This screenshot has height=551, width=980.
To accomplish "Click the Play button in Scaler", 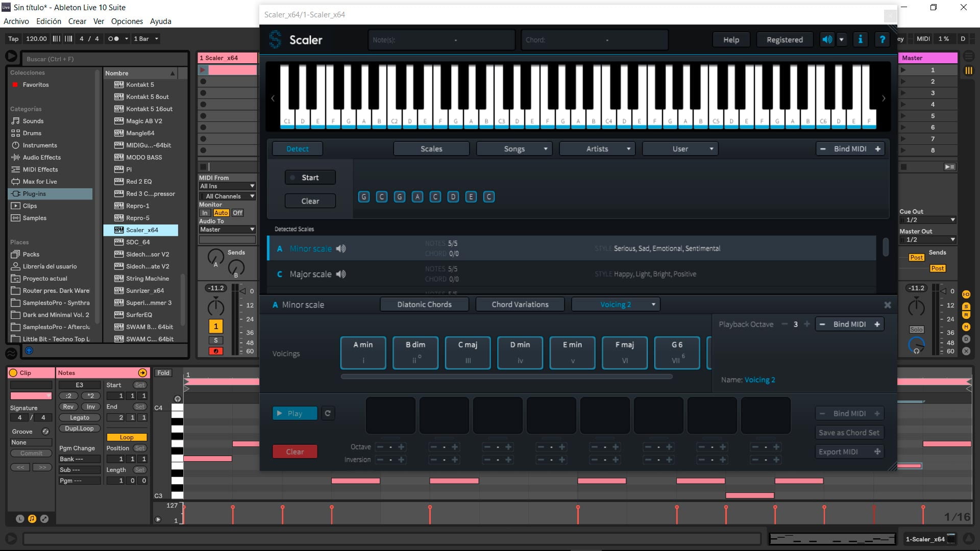I will pos(295,413).
